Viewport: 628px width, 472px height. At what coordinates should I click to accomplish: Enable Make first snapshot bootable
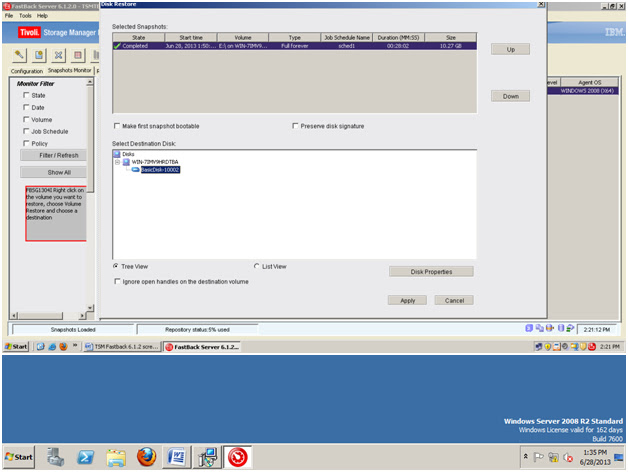coord(117,126)
